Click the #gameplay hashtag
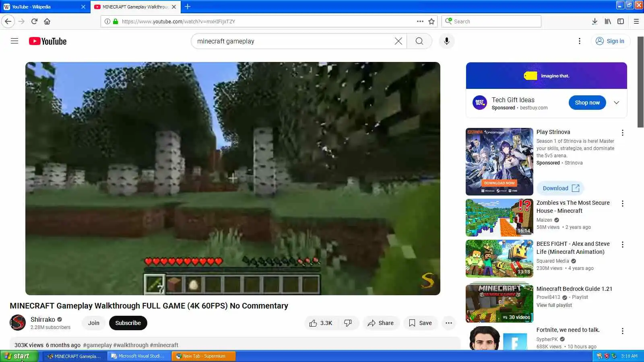Image resolution: width=644 pixels, height=362 pixels. coord(97,345)
